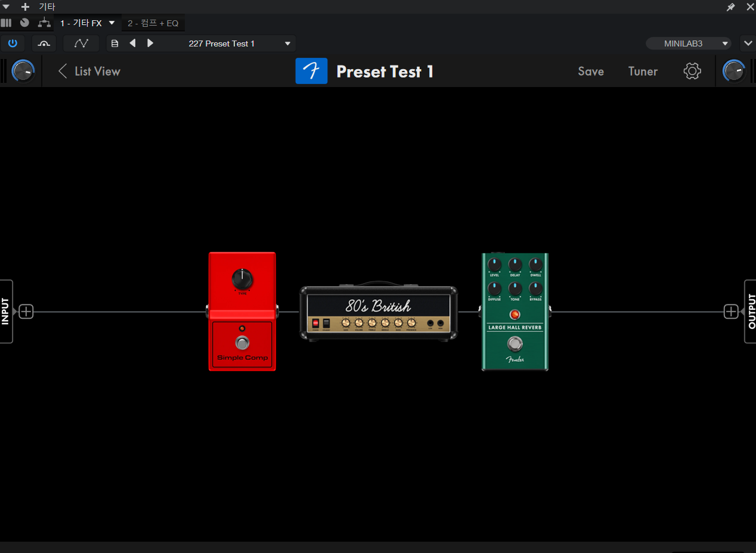
Task: Pin the plugin window
Action: [x=730, y=7]
